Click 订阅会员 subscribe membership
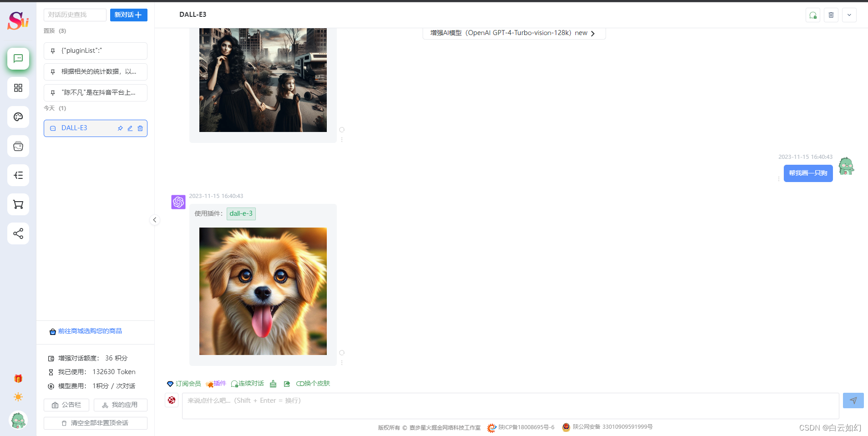The image size is (868, 436). pyautogui.click(x=184, y=384)
